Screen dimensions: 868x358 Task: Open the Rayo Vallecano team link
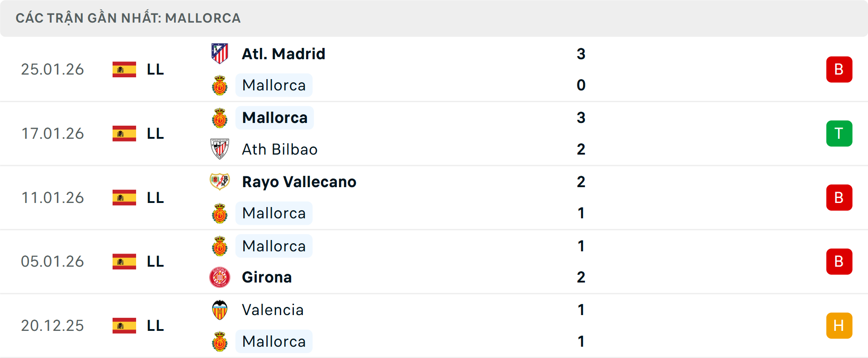tap(299, 182)
